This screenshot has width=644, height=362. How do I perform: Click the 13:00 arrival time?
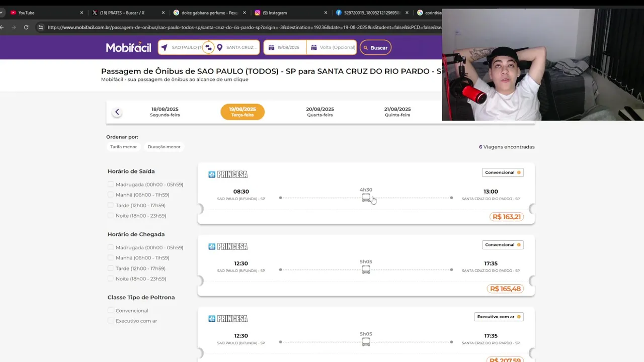tap(491, 192)
